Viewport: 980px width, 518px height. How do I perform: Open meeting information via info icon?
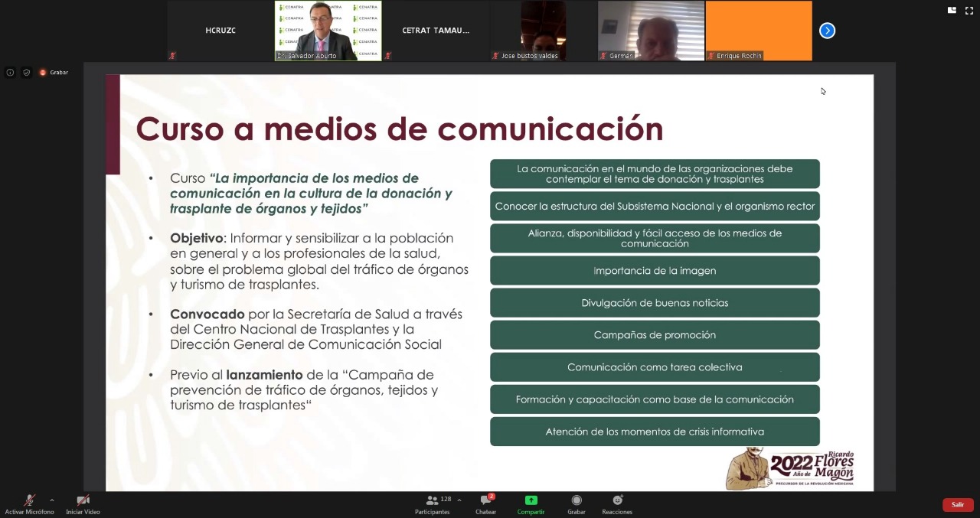[x=10, y=72]
